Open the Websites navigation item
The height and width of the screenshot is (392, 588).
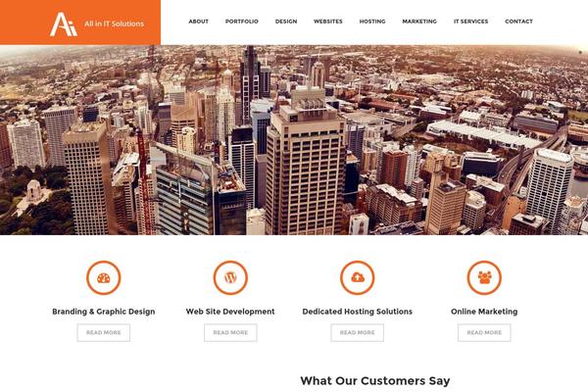[x=328, y=22]
